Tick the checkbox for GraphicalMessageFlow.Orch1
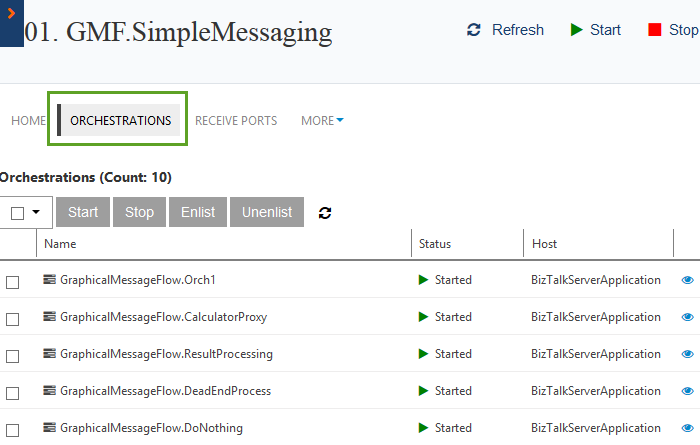This screenshot has width=700, height=445. tap(13, 282)
